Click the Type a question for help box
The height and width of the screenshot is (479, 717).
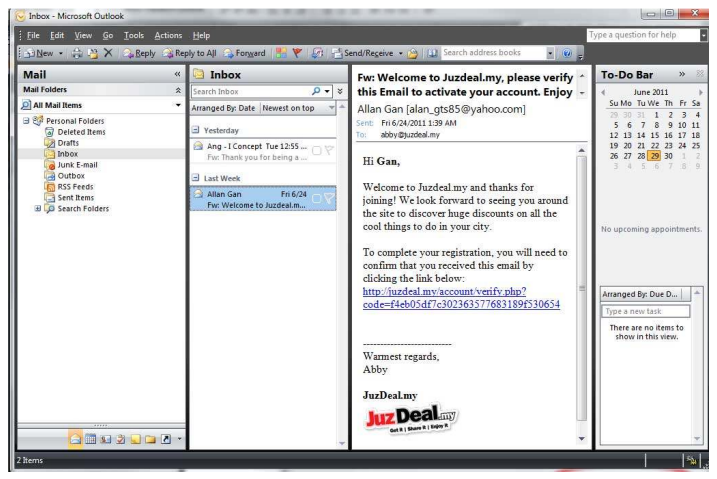(643, 35)
